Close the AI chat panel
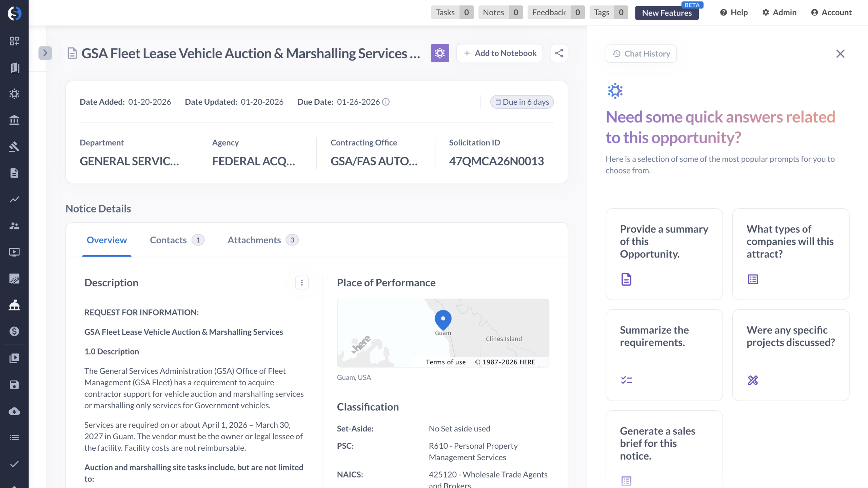This screenshot has width=868, height=488. pos(840,54)
